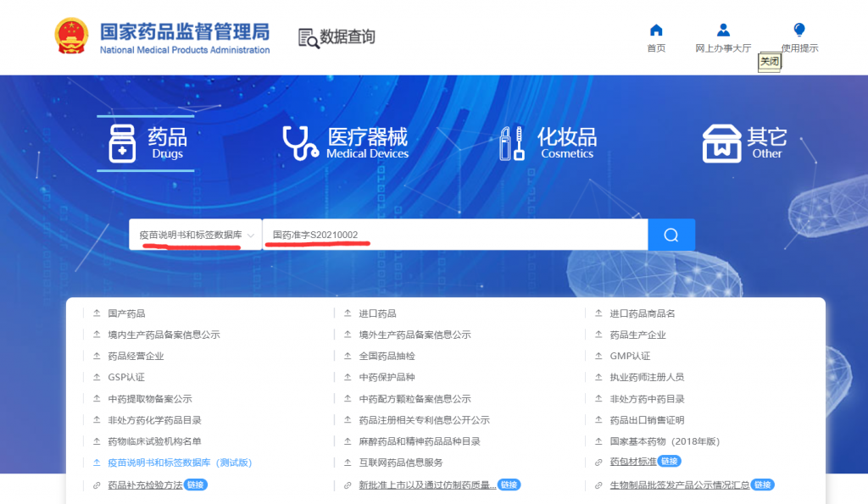868x504 pixels.
Task: Click the arrow icon beside GMP认证
Action: [598, 356]
